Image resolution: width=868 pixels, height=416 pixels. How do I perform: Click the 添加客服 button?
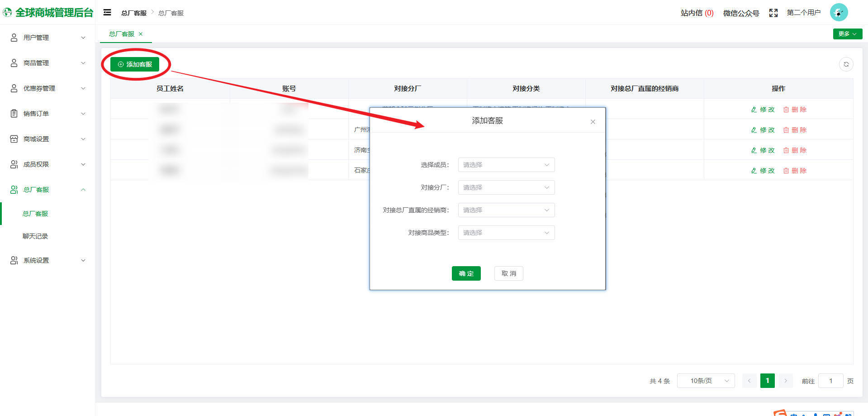[x=135, y=64]
